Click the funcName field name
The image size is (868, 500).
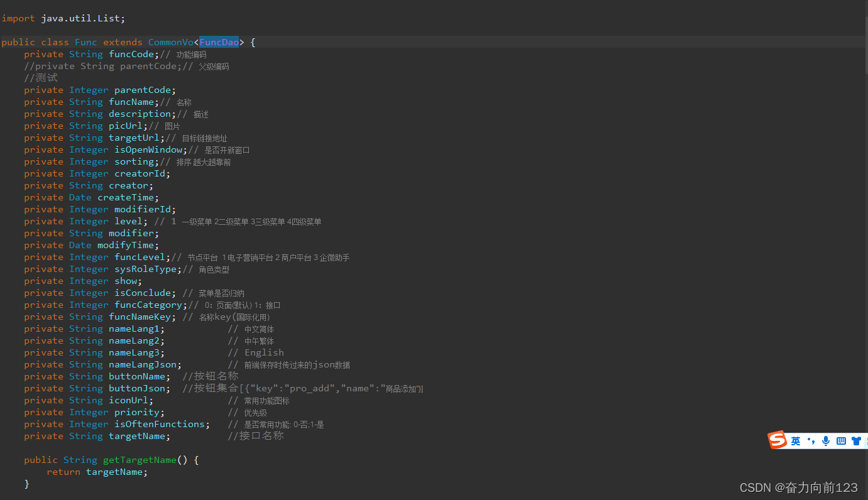pos(131,102)
